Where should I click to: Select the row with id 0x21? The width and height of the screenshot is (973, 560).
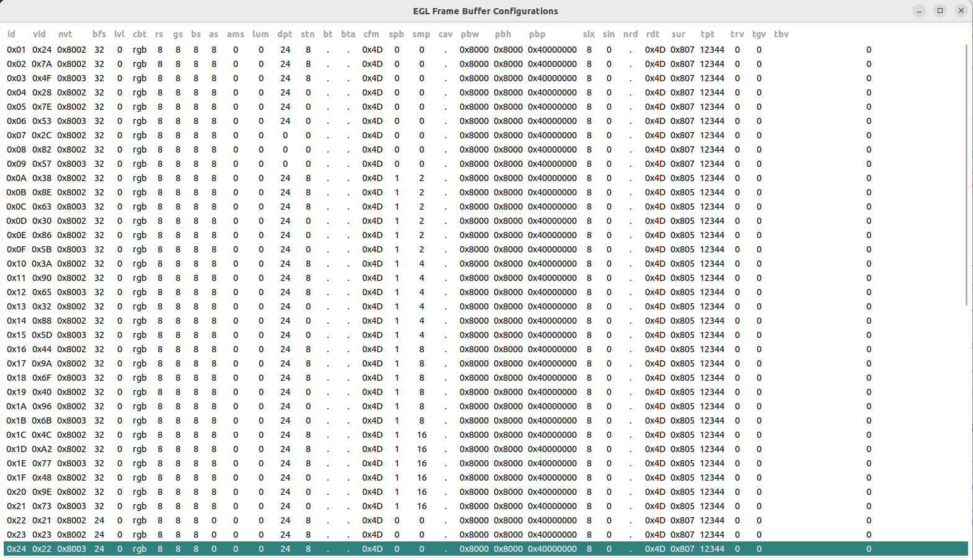pyautogui.click(x=486, y=506)
